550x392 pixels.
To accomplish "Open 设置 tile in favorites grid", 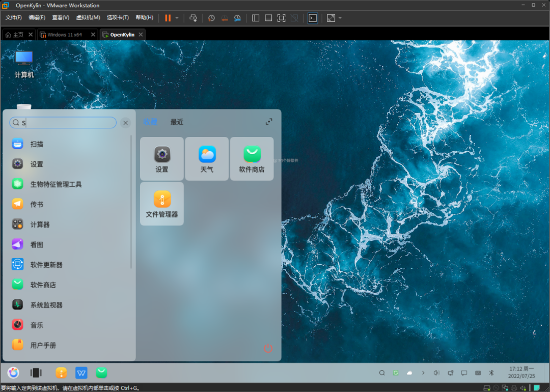I will click(x=162, y=158).
